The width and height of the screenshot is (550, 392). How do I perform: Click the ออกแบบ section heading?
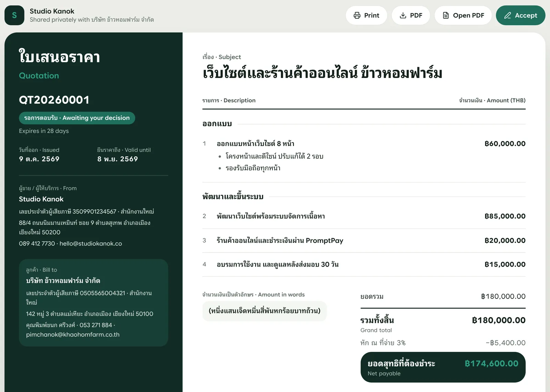click(x=217, y=124)
